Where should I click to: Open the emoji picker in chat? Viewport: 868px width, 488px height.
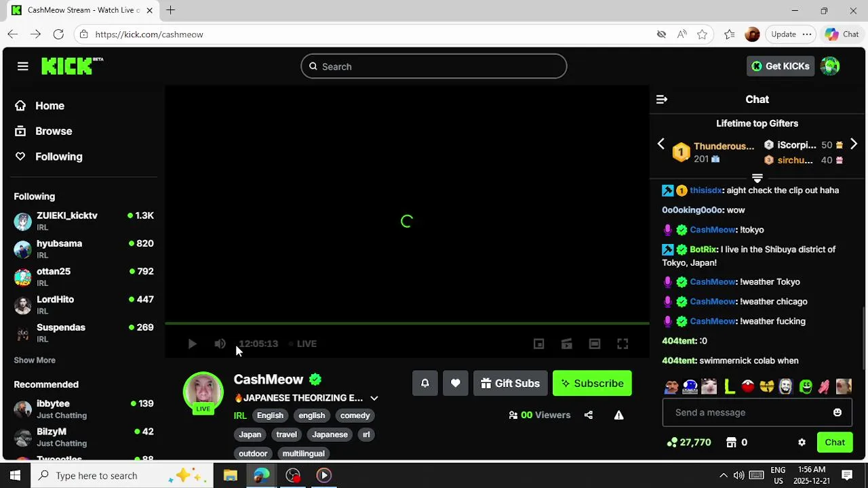point(837,413)
